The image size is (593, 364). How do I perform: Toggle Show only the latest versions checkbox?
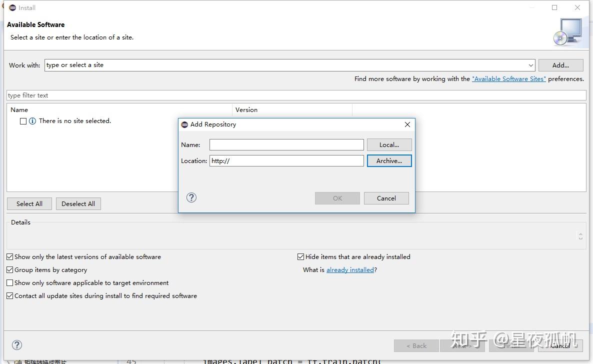[x=10, y=257]
